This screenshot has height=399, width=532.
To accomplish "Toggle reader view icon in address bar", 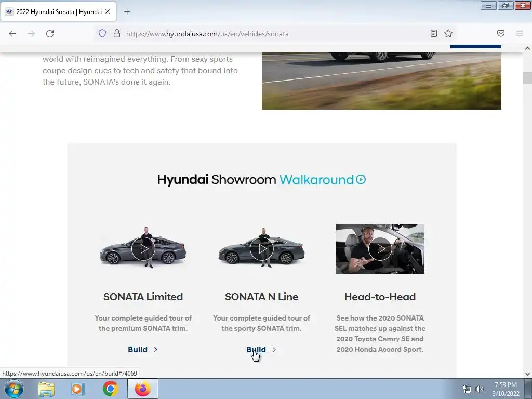I will (x=434, y=33).
